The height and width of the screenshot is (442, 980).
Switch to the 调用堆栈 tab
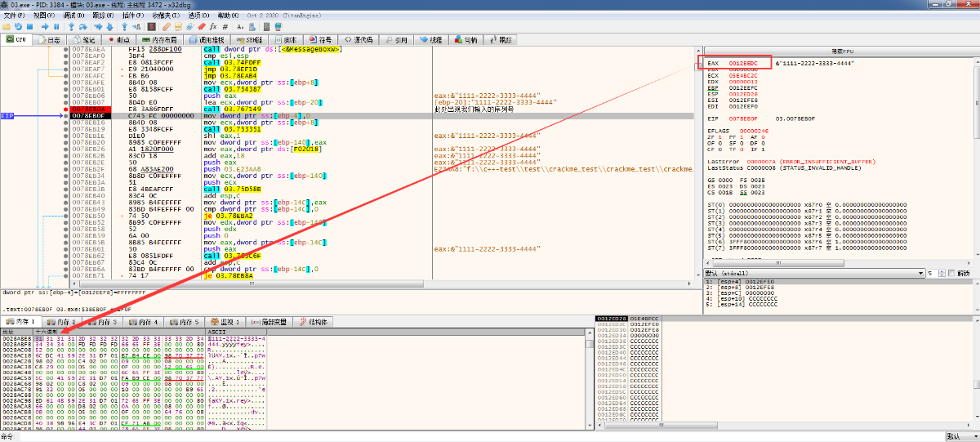[x=207, y=39]
